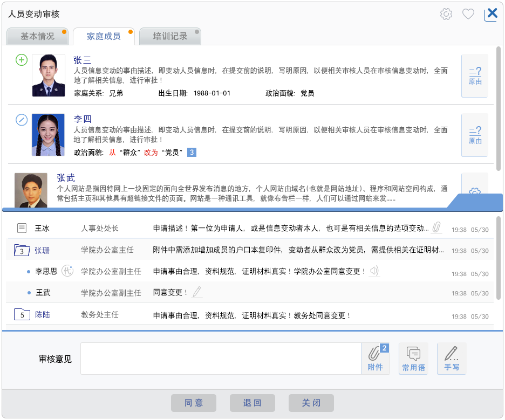Click the 审核意见 text input field
This screenshot has width=505, height=420.
(x=220, y=359)
